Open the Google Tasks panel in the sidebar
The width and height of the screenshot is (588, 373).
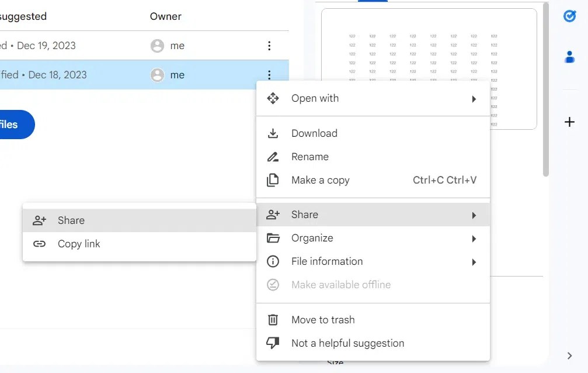569,16
